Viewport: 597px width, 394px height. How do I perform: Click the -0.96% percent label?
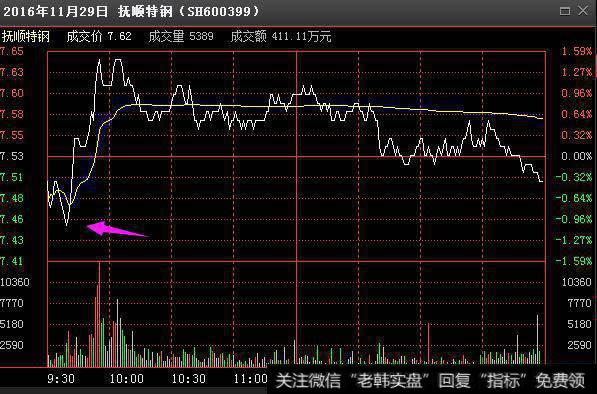coord(574,219)
